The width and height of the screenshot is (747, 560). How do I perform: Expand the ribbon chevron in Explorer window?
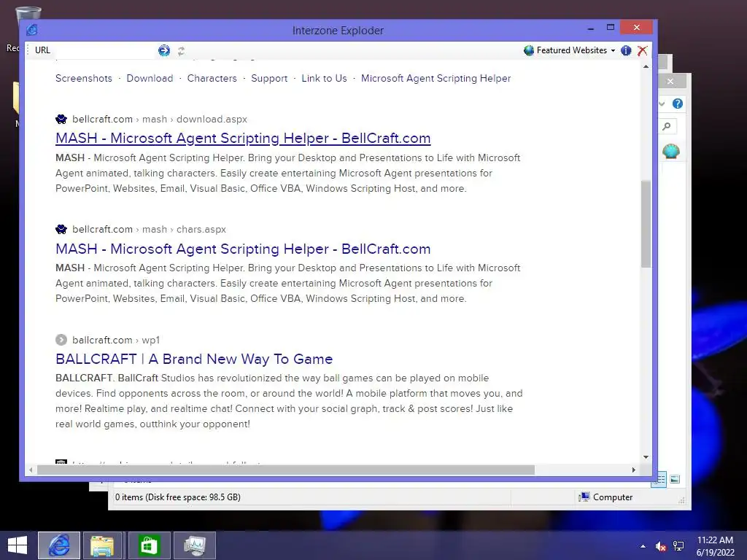click(x=662, y=104)
